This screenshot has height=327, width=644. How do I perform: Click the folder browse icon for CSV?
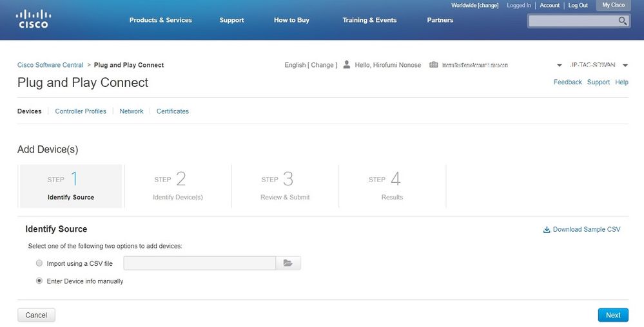(x=288, y=263)
